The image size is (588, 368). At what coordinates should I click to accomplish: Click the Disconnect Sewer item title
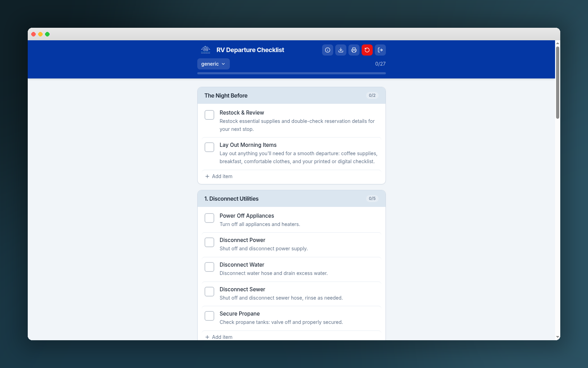coord(242,290)
